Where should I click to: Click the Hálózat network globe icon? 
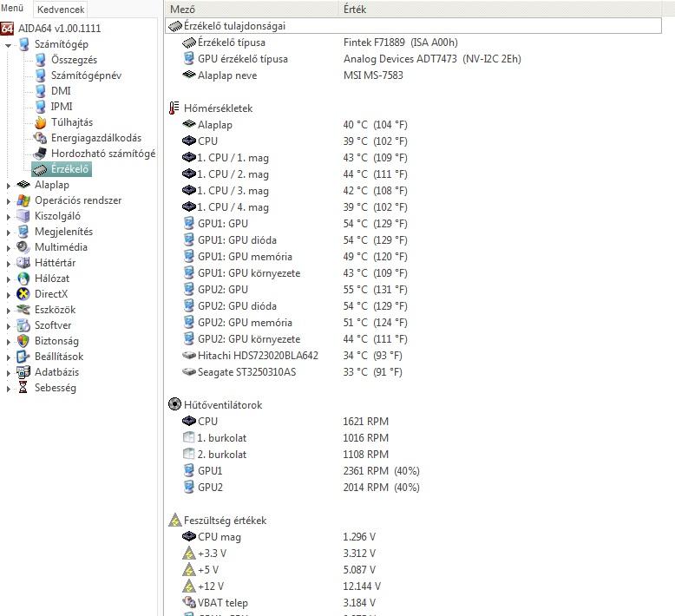pyautogui.click(x=23, y=279)
